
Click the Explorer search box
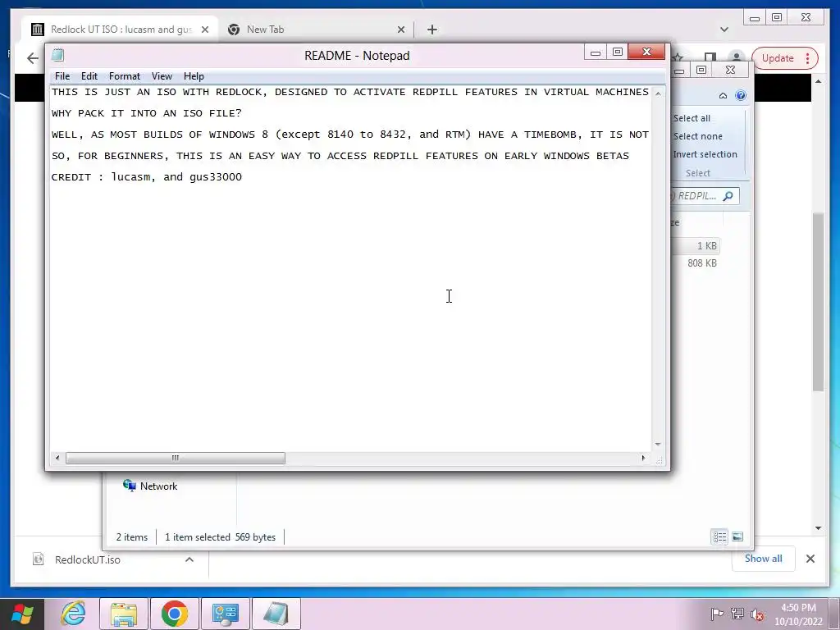tap(704, 196)
